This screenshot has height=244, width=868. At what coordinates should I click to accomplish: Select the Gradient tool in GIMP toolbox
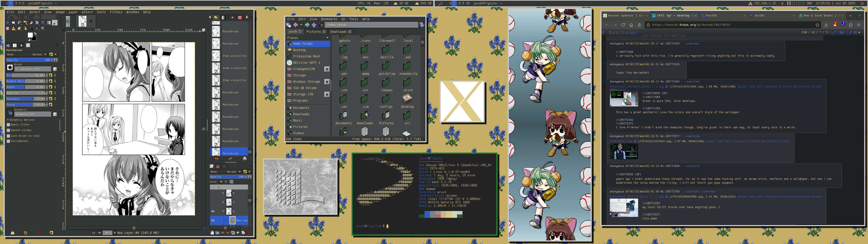coord(49,23)
